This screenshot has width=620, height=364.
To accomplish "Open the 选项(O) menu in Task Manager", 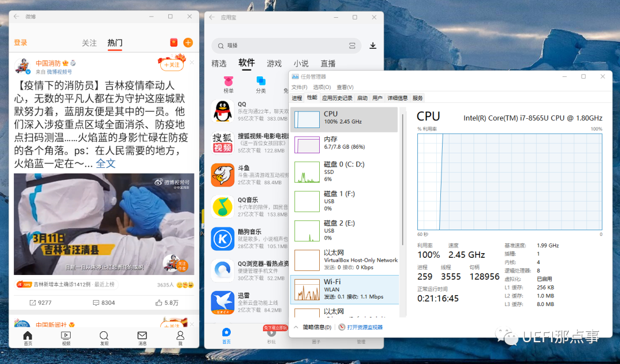I will [x=321, y=87].
